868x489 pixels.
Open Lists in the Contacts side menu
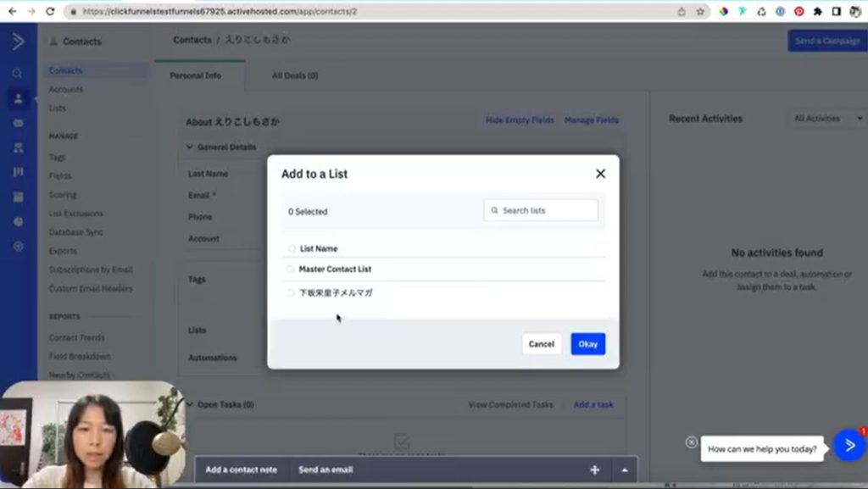point(58,108)
